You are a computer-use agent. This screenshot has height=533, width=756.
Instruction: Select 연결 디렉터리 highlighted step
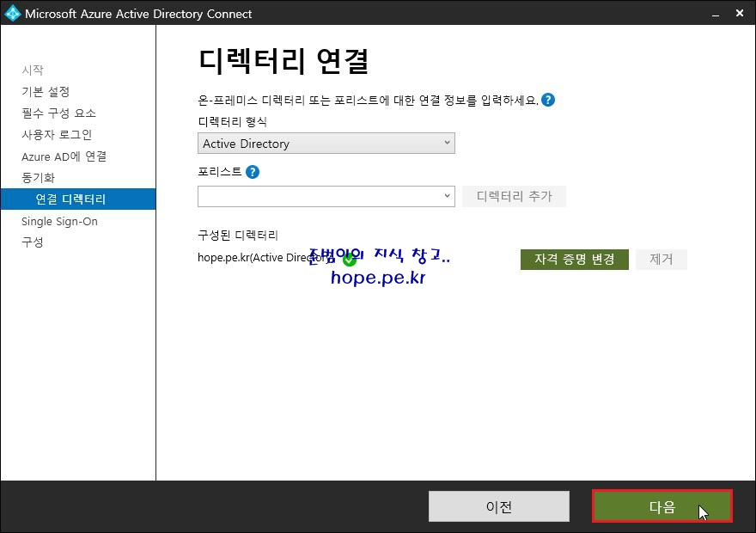click(x=78, y=199)
